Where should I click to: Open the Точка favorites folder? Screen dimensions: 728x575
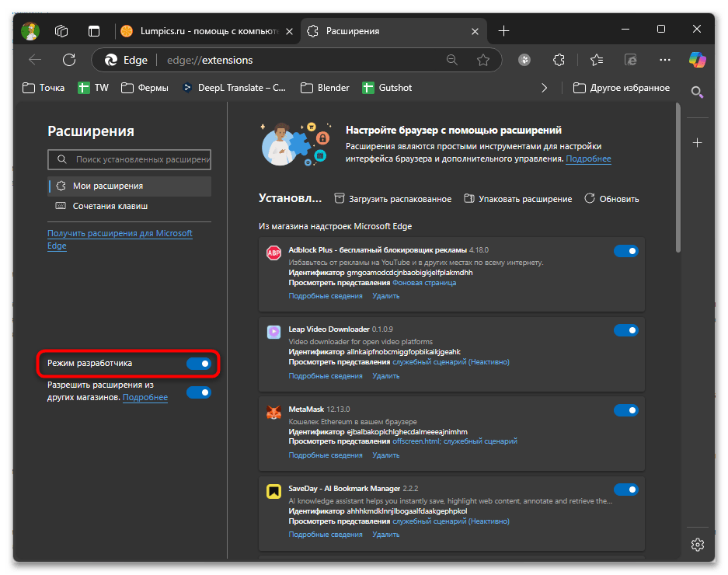coord(44,88)
